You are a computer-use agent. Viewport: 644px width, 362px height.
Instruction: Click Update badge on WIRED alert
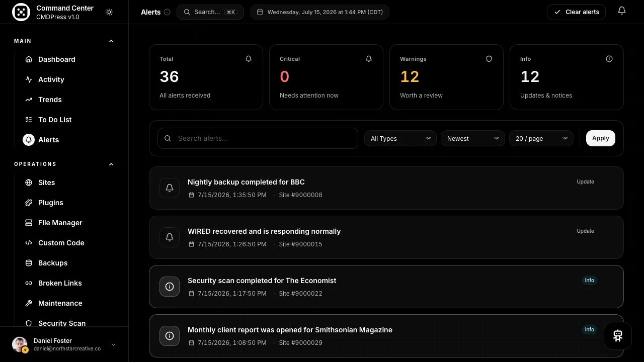tap(585, 231)
